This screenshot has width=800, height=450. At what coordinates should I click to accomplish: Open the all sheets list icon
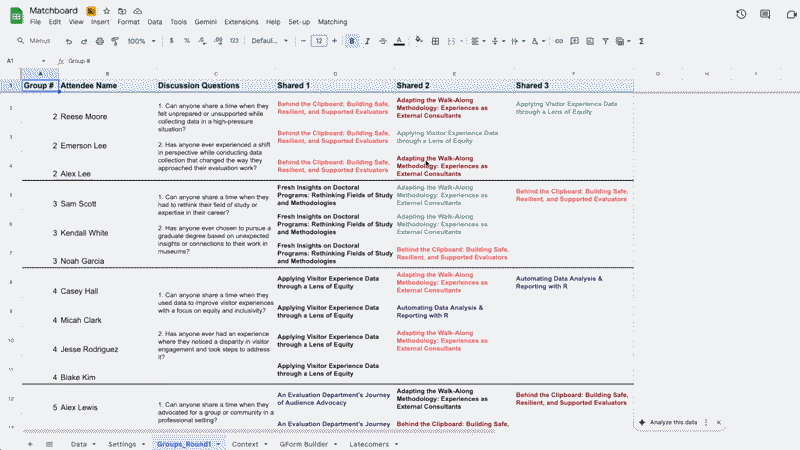(49, 444)
